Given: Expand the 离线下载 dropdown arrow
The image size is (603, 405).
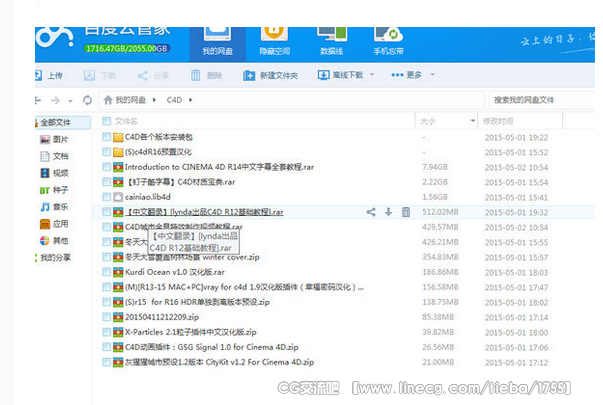Looking at the screenshot, I should [x=372, y=75].
